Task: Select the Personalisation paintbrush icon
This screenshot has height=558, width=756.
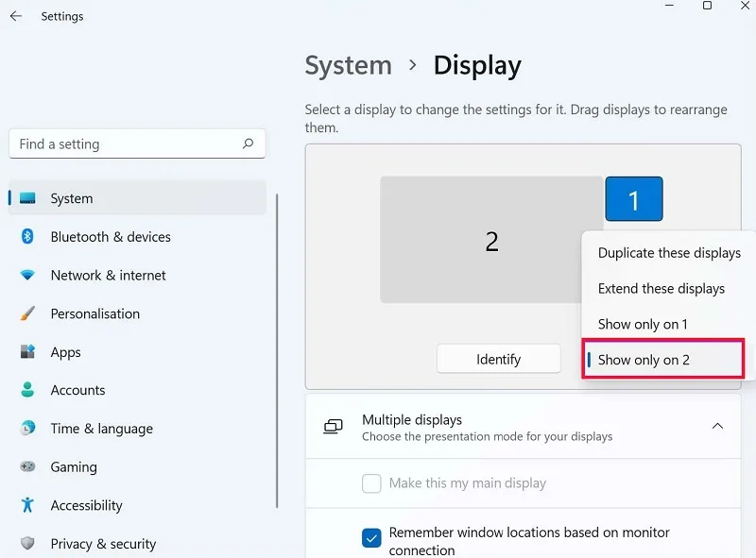Action: click(x=27, y=313)
